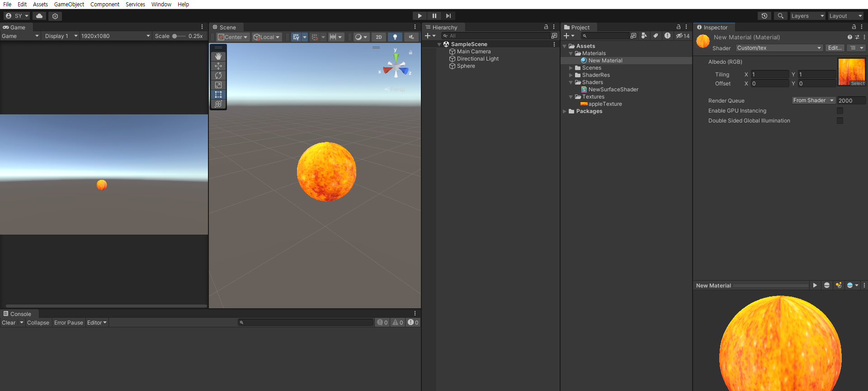
Task: Collapse the Assets folder
Action: [x=565, y=46]
